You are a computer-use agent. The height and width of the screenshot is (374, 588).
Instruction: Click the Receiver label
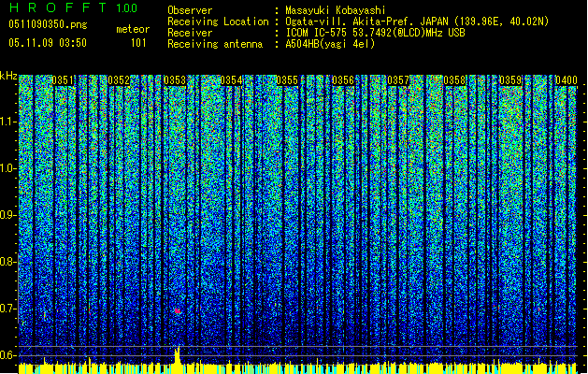tap(190, 33)
